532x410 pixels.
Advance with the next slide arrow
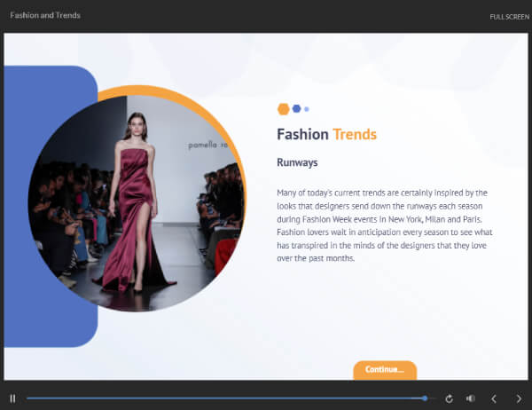coord(519,398)
